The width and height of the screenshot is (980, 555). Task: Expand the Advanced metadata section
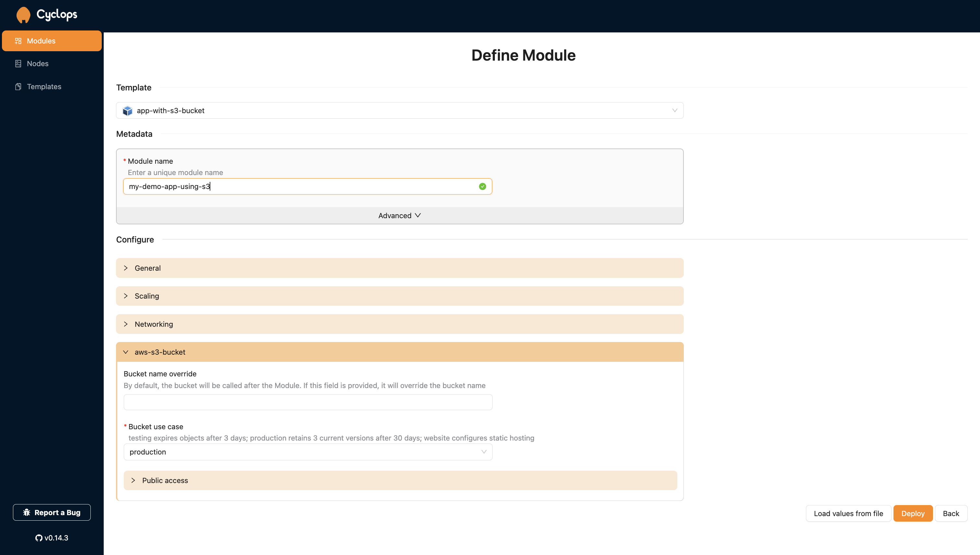399,215
